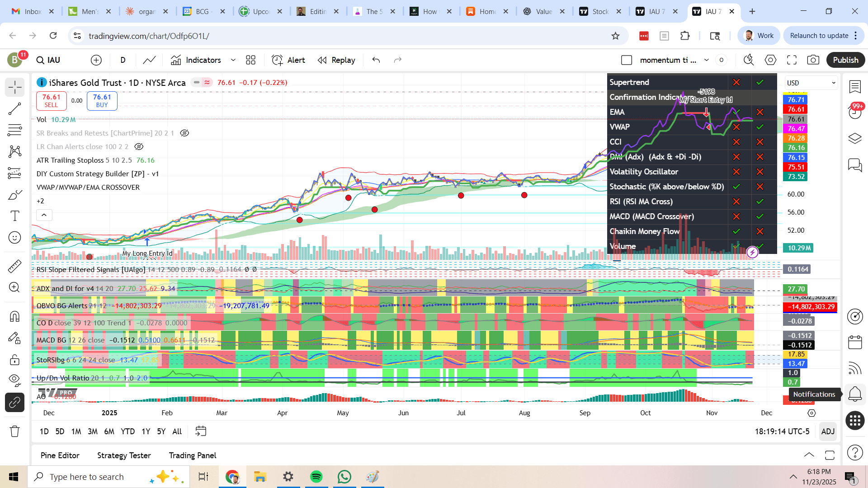Viewport: 868px width, 488px height.
Task: Switch to the Pine Editor tab
Action: click(x=60, y=455)
